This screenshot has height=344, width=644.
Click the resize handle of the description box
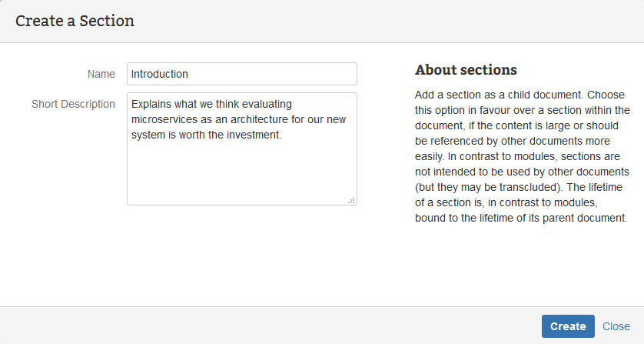click(x=351, y=200)
